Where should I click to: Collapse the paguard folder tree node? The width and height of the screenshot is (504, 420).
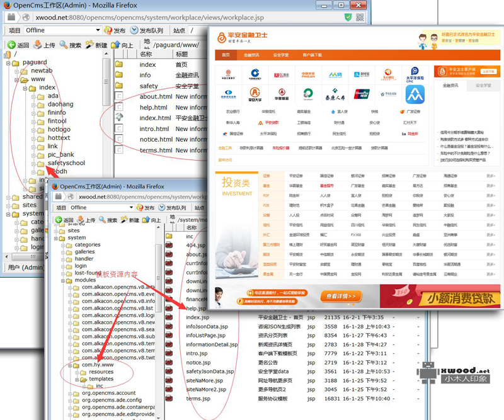click(9, 64)
